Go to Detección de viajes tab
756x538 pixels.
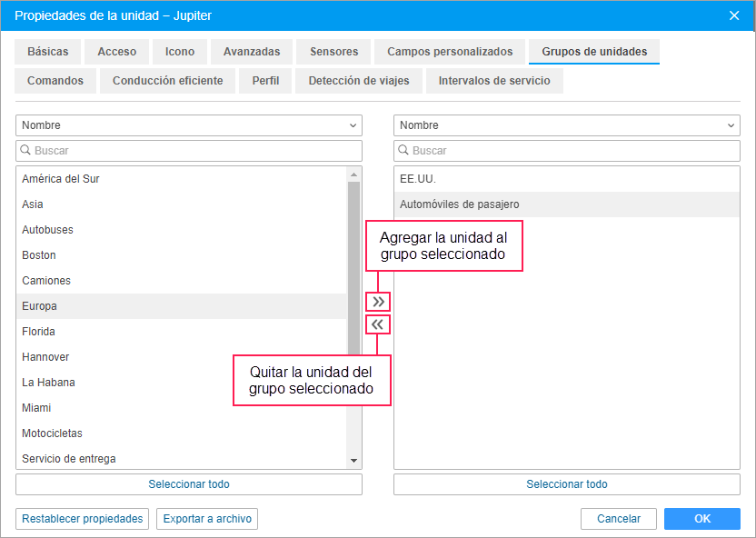359,81
